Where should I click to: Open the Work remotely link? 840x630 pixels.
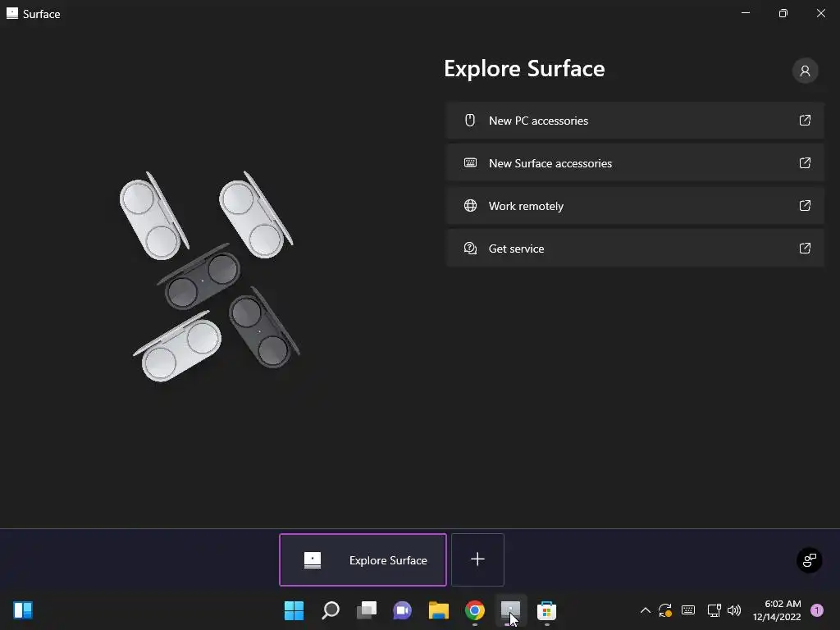tap(635, 206)
